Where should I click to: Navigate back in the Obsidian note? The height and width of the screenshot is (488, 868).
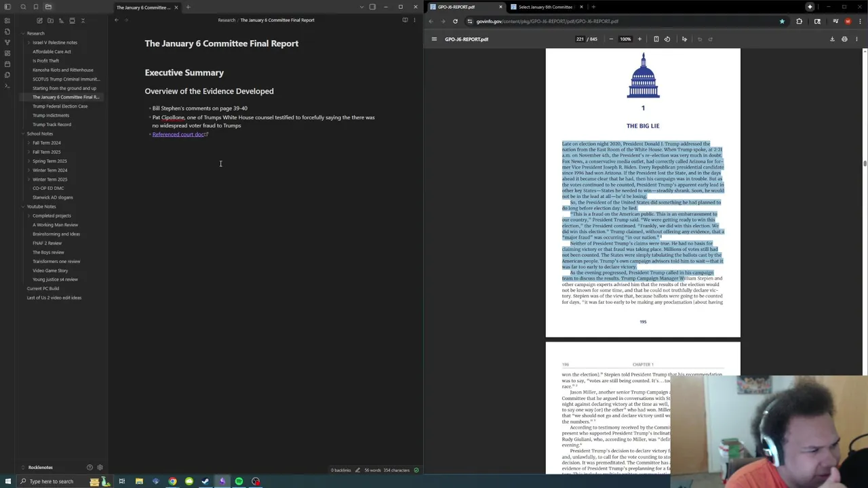[117, 20]
